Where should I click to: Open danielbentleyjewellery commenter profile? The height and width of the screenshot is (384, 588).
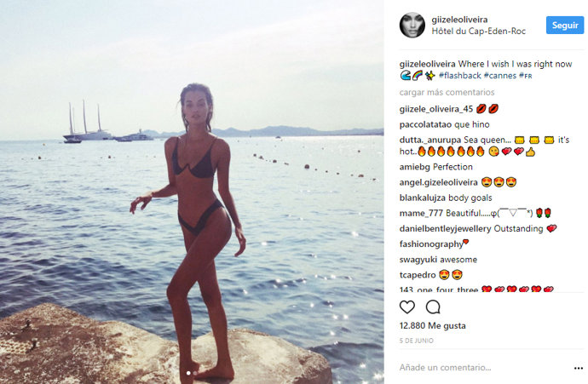tap(445, 228)
